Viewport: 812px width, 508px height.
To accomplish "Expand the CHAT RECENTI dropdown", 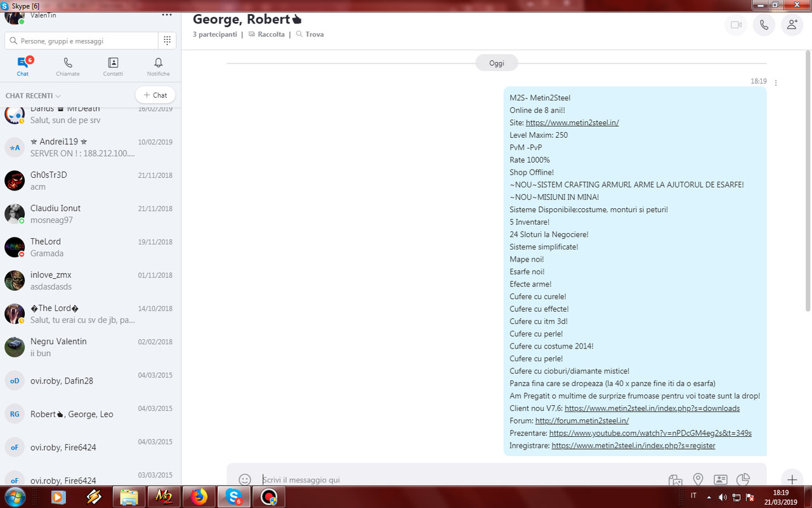I will [x=33, y=96].
